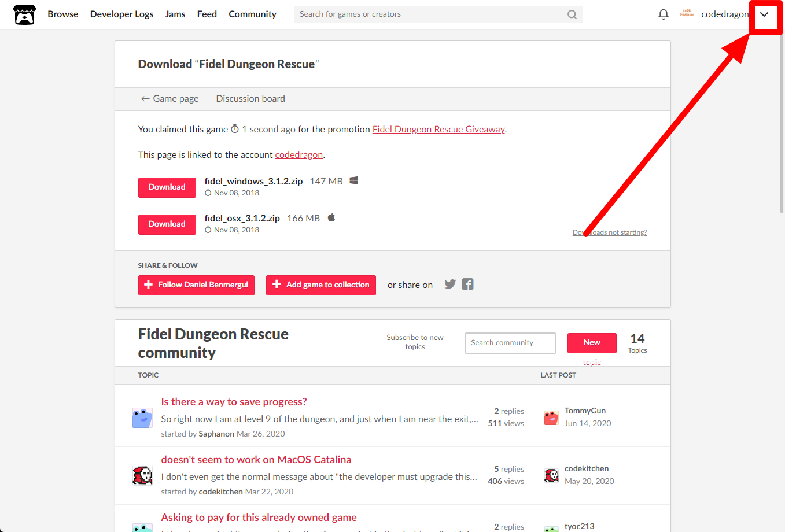Screen dimensions: 785x532
Task: Click codekitchen topic starter avatar
Action: (x=142, y=475)
